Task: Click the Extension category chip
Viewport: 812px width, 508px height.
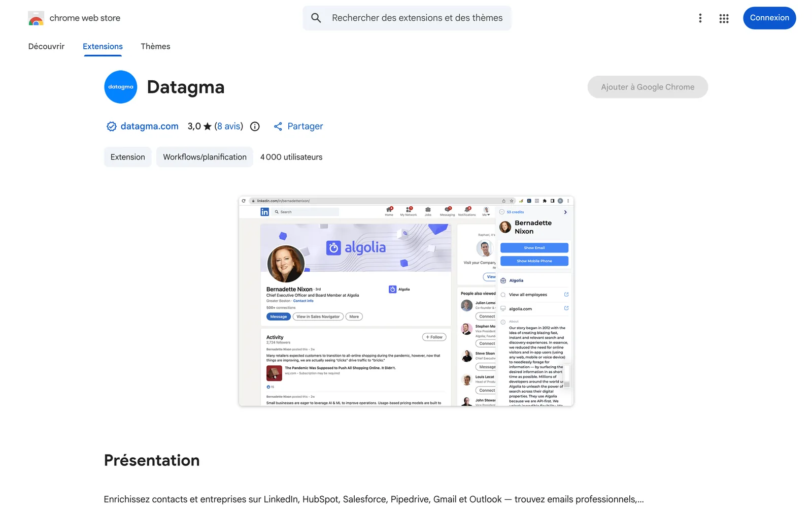Action: tap(127, 157)
